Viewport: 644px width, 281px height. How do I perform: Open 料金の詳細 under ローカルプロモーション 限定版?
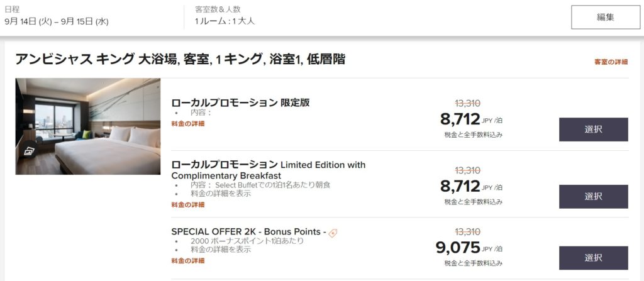pyautogui.click(x=188, y=123)
